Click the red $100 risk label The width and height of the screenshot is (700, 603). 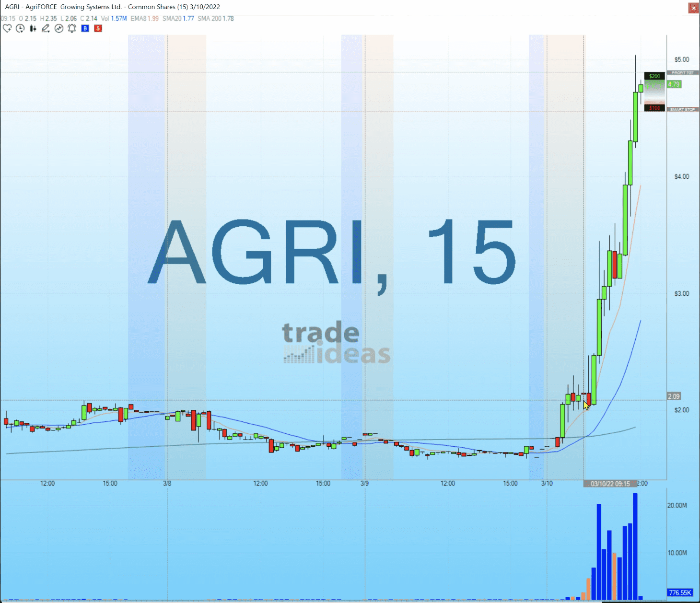coord(654,108)
